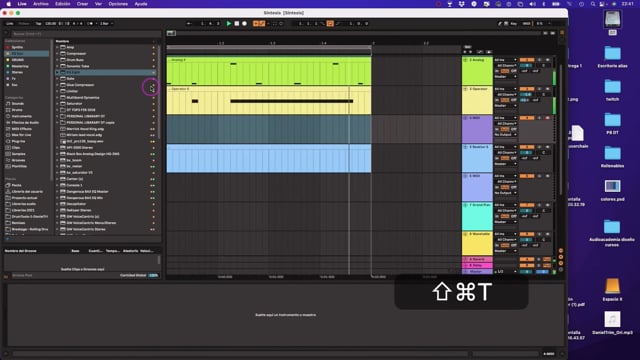Start playback with the green Play button
This screenshot has width=640, height=360.
tap(229, 24)
